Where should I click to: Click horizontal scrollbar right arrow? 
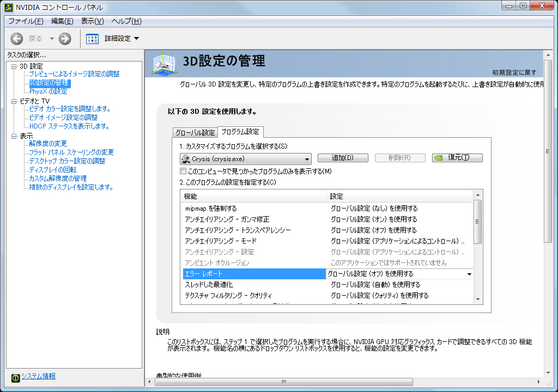(x=538, y=382)
